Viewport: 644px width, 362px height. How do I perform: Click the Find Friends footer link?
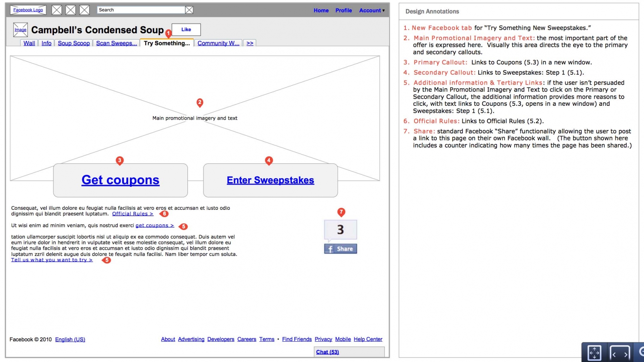[x=297, y=339]
